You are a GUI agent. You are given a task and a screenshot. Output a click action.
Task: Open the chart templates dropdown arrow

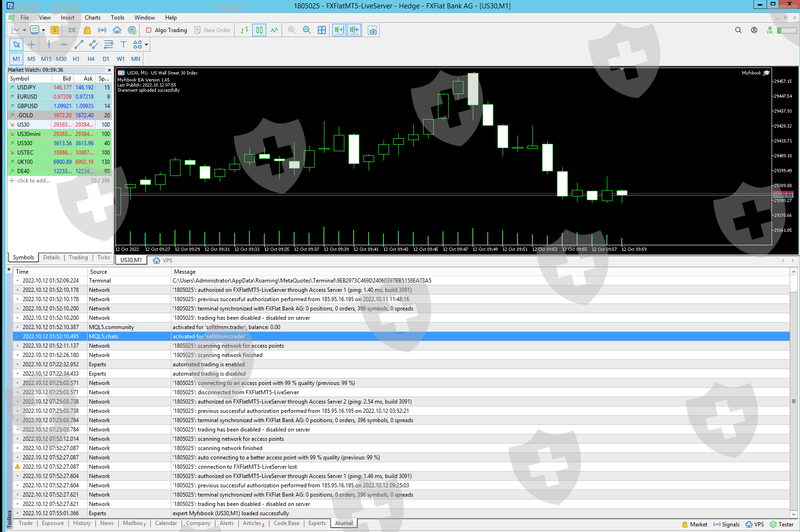click(x=43, y=30)
